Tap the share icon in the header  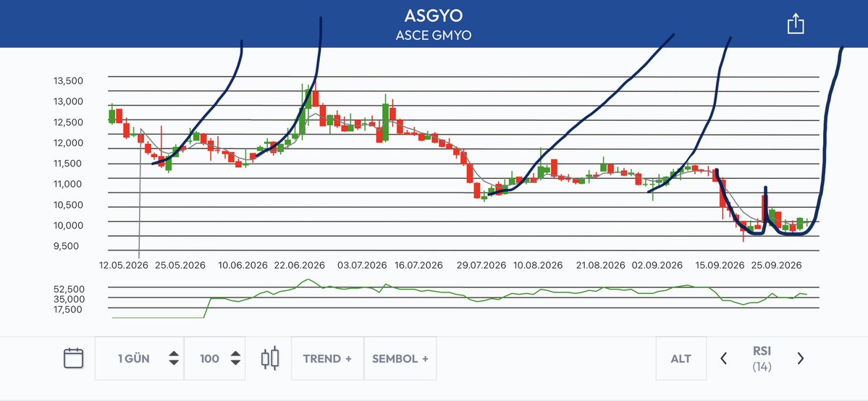[x=796, y=24]
